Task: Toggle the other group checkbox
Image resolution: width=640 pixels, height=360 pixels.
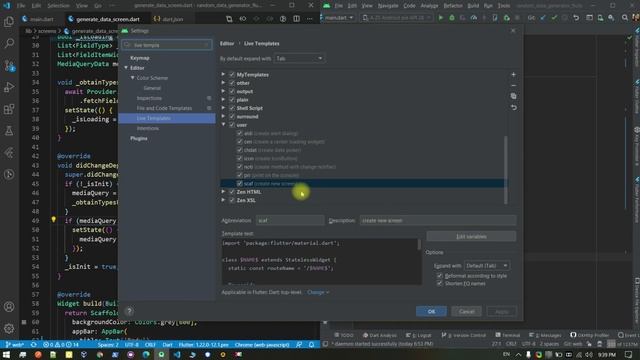Action: (232, 83)
